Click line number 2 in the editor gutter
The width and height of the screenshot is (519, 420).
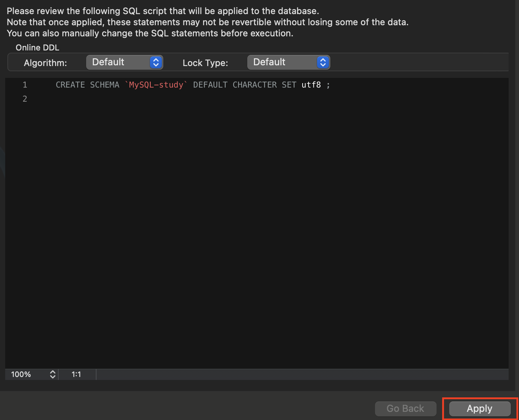(x=25, y=99)
